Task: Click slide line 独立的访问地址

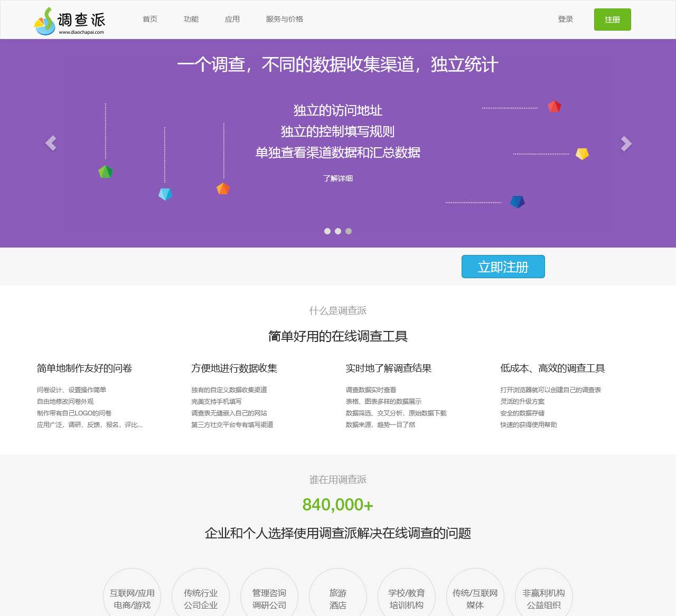Action: coord(338,110)
